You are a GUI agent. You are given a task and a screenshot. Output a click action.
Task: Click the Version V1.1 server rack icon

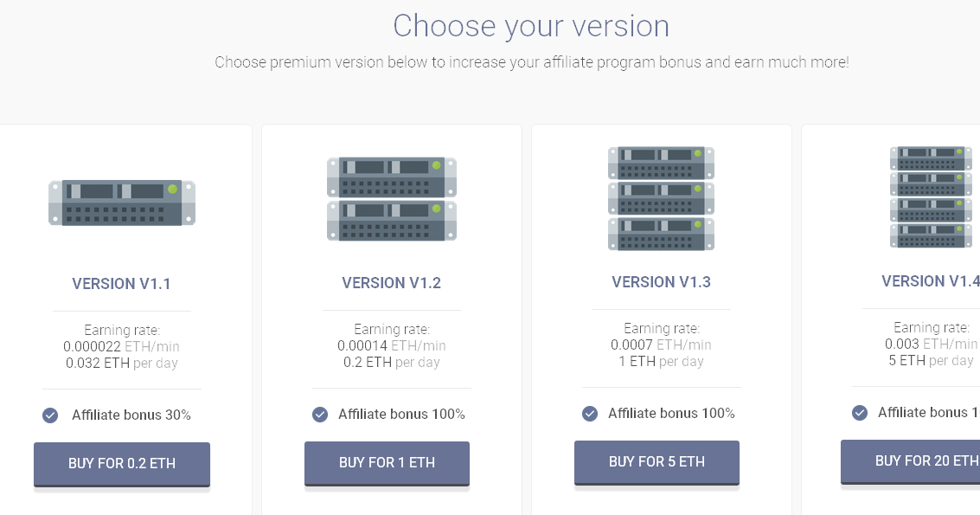click(x=121, y=202)
